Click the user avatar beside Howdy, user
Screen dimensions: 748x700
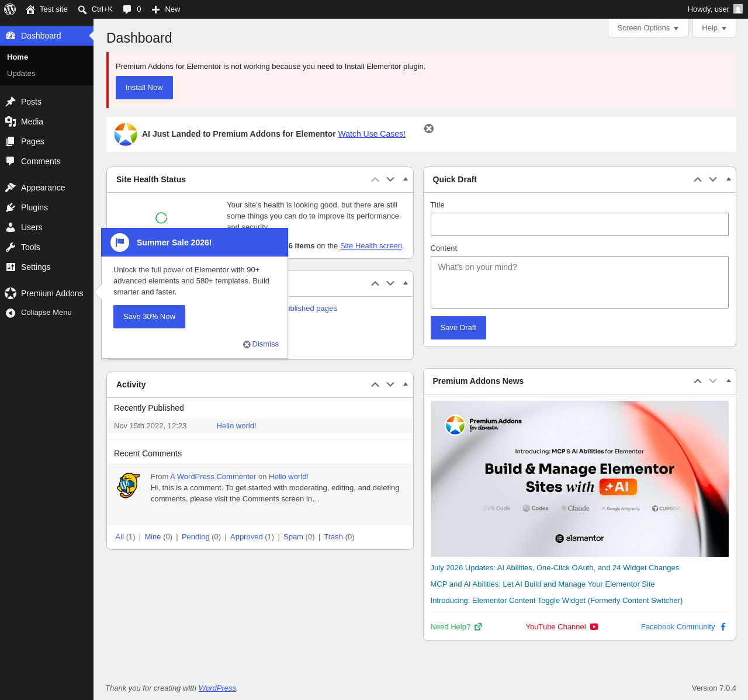click(738, 9)
